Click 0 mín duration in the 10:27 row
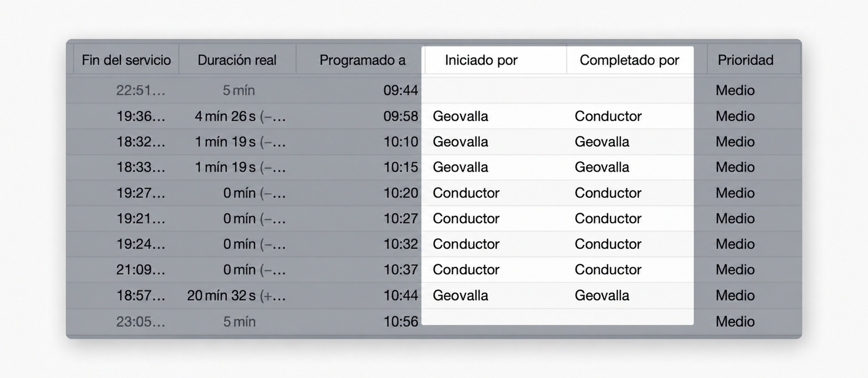Screen dimensions: 868x378 point(254,218)
